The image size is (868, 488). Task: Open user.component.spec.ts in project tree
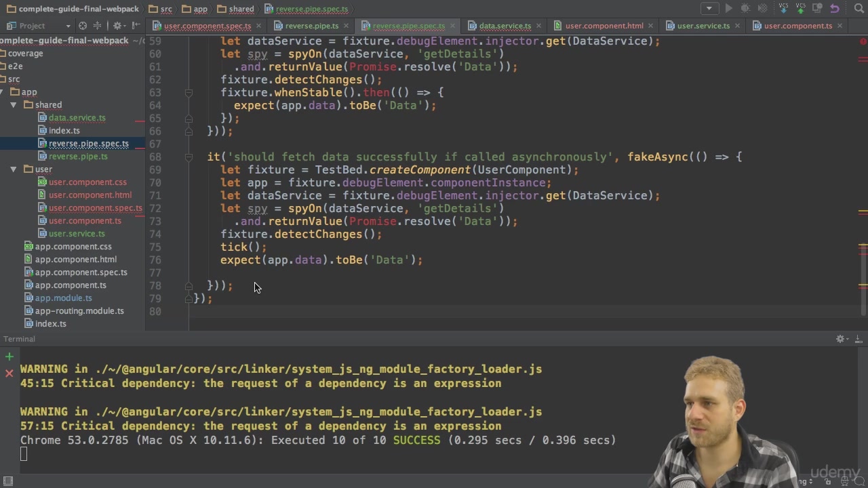[x=90, y=208]
